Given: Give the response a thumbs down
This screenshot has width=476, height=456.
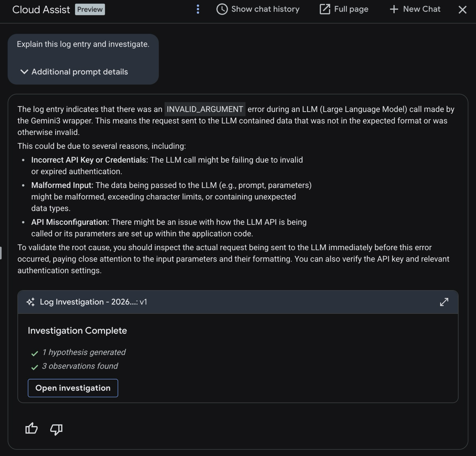Looking at the screenshot, I should click(x=56, y=429).
